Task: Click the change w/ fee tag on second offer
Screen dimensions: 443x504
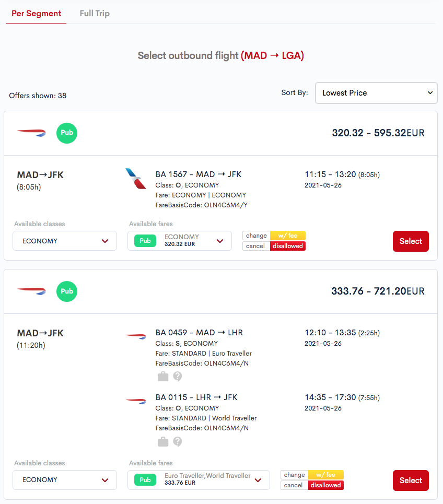Action: point(312,475)
